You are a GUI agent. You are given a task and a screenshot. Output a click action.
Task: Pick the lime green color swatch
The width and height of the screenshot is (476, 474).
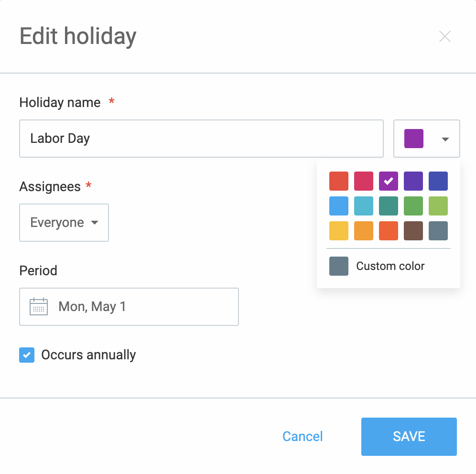click(438, 206)
